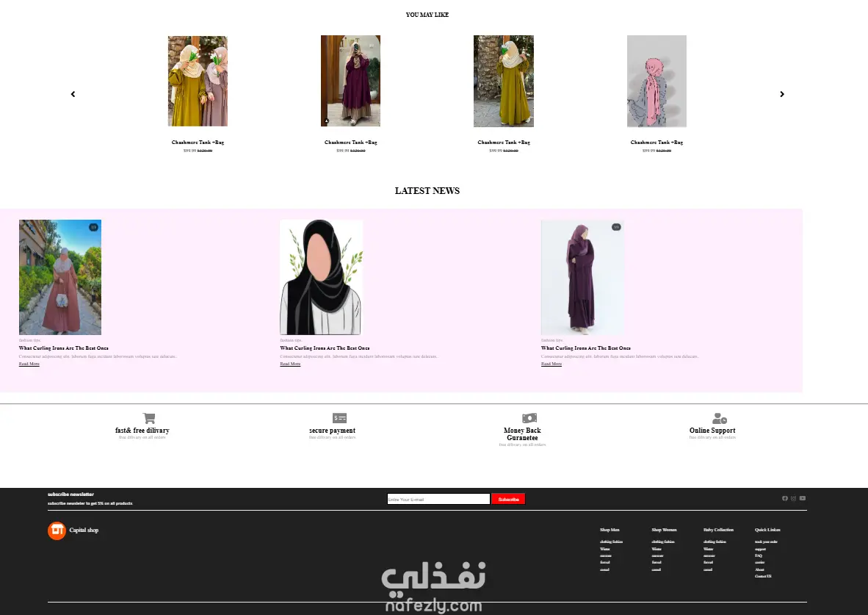
Task: Click the Online Support person icon
Action: click(719, 418)
